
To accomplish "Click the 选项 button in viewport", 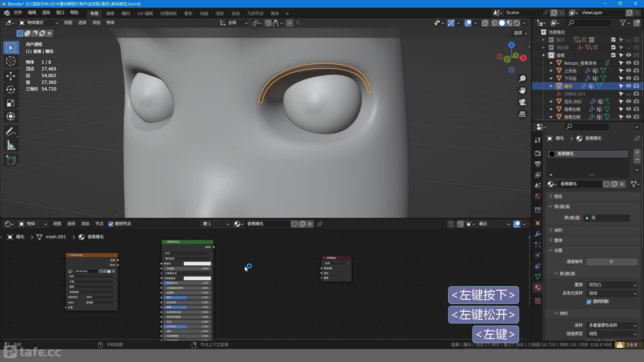I will tap(521, 33).
